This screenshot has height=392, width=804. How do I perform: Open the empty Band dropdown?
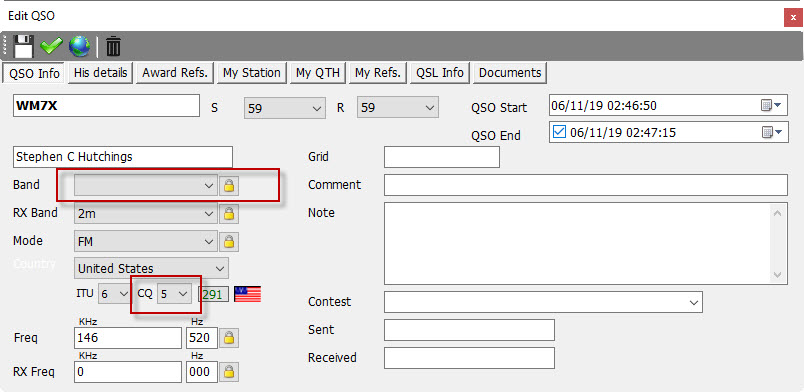pyautogui.click(x=146, y=185)
